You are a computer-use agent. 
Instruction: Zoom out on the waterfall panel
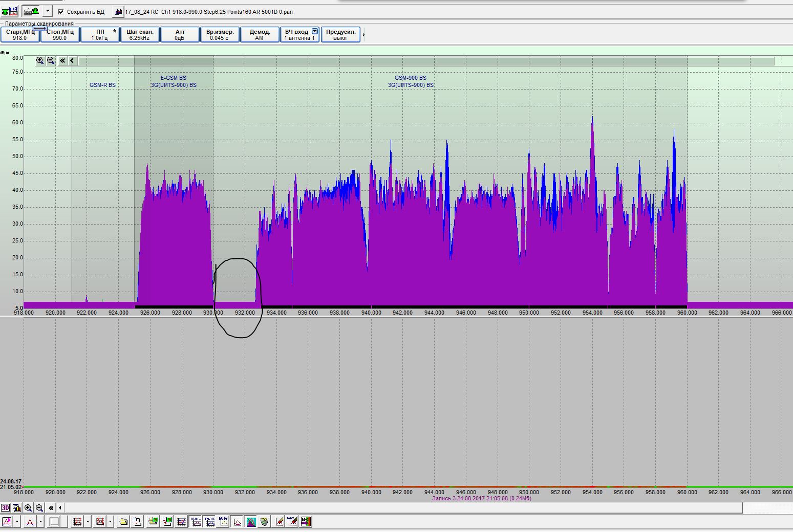pyautogui.click(x=39, y=508)
